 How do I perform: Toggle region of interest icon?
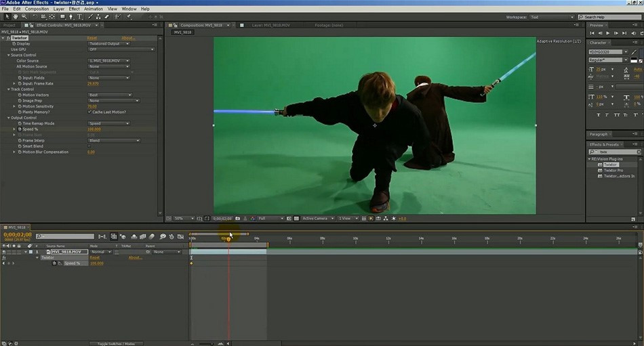click(289, 218)
